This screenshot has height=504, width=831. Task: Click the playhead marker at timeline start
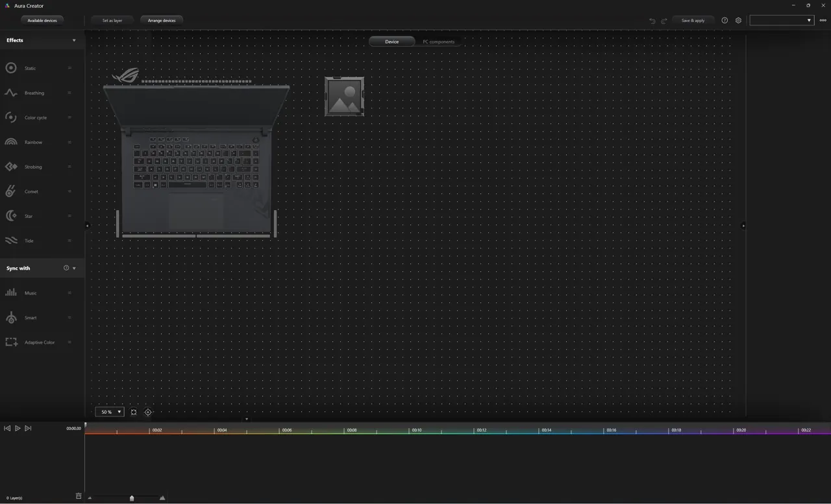[85, 426]
